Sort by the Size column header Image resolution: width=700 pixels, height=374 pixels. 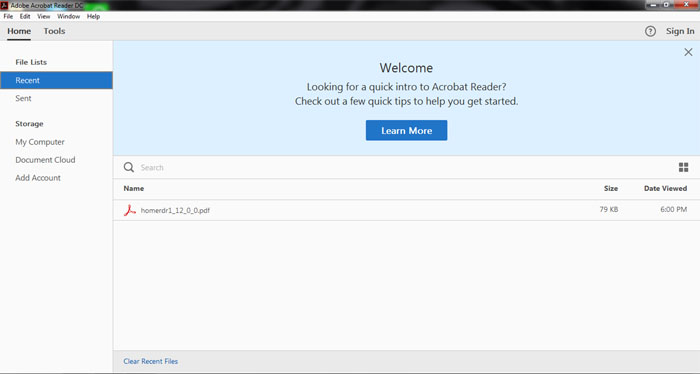(x=611, y=188)
